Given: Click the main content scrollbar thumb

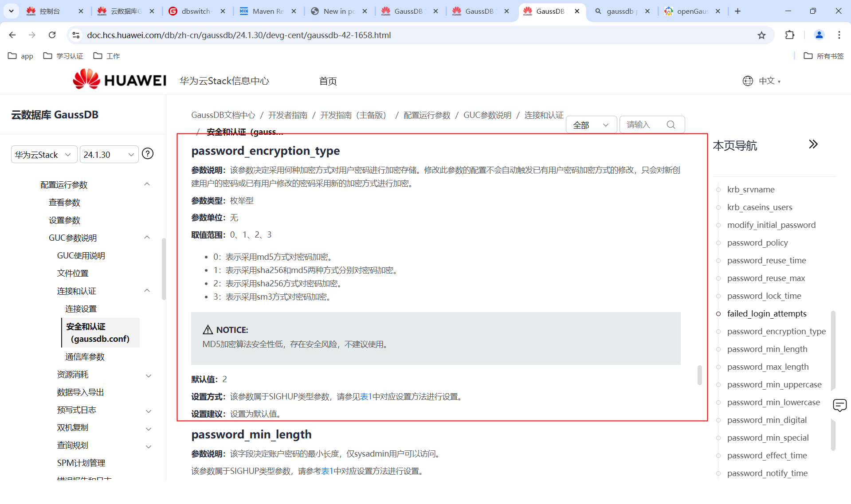Looking at the screenshot, I should coord(699,375).
